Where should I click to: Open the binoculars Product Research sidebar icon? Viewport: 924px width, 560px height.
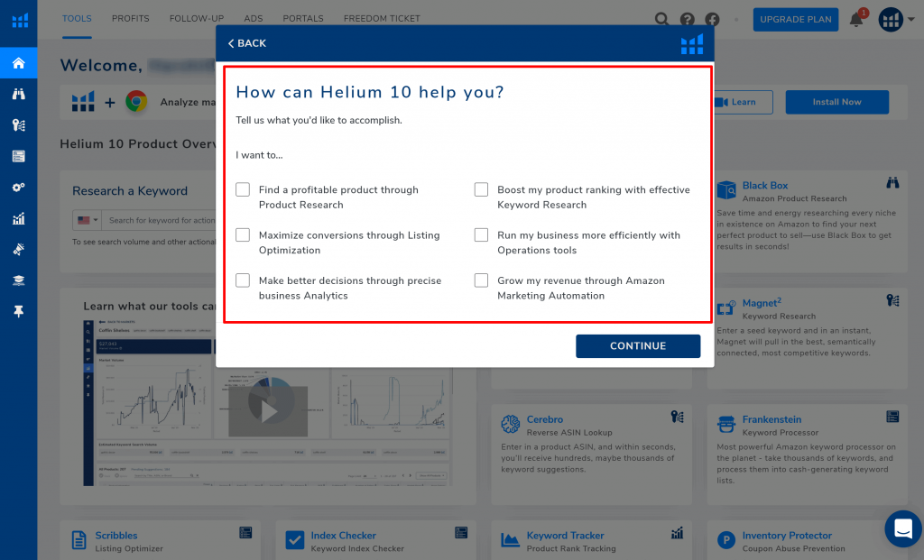[x=19, y=94]
